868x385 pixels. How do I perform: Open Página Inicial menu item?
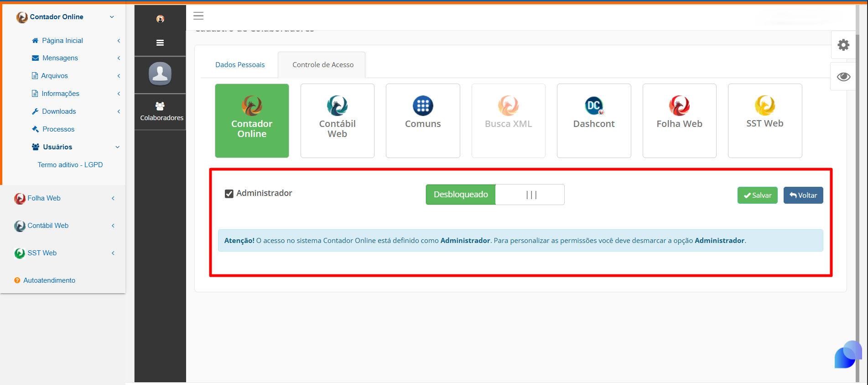click(x=62, y=41)
